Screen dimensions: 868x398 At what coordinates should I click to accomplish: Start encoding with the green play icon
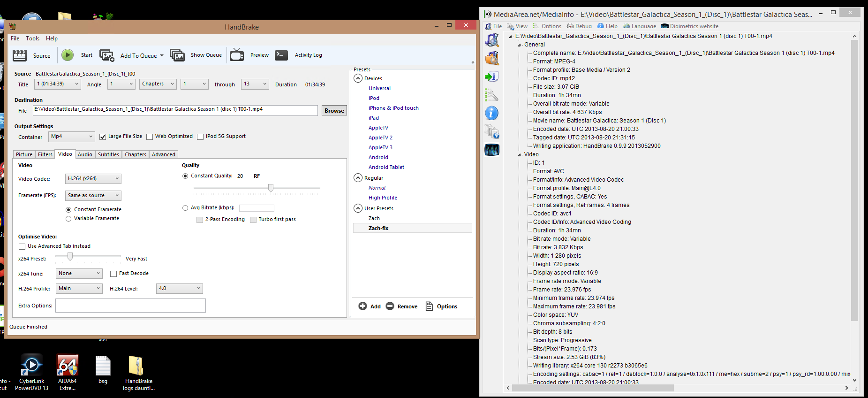pos(68,55)
